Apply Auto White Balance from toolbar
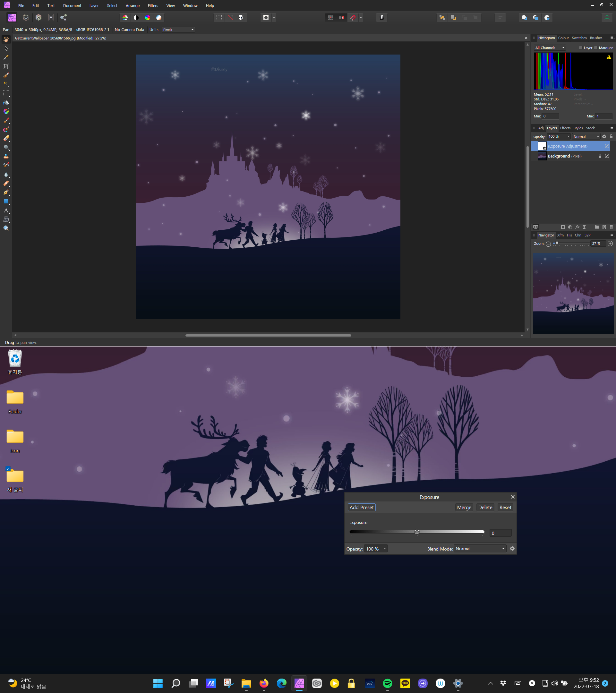Screen dimensions: 616x693 point(159,18)
